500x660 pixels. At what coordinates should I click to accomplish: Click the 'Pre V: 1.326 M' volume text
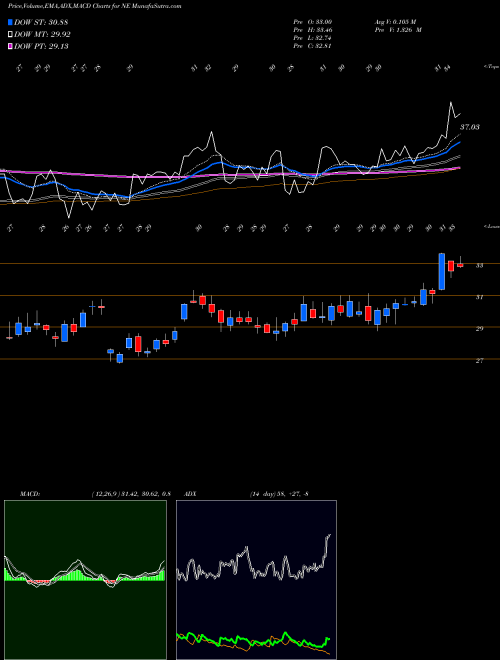[x=398, y=30]
